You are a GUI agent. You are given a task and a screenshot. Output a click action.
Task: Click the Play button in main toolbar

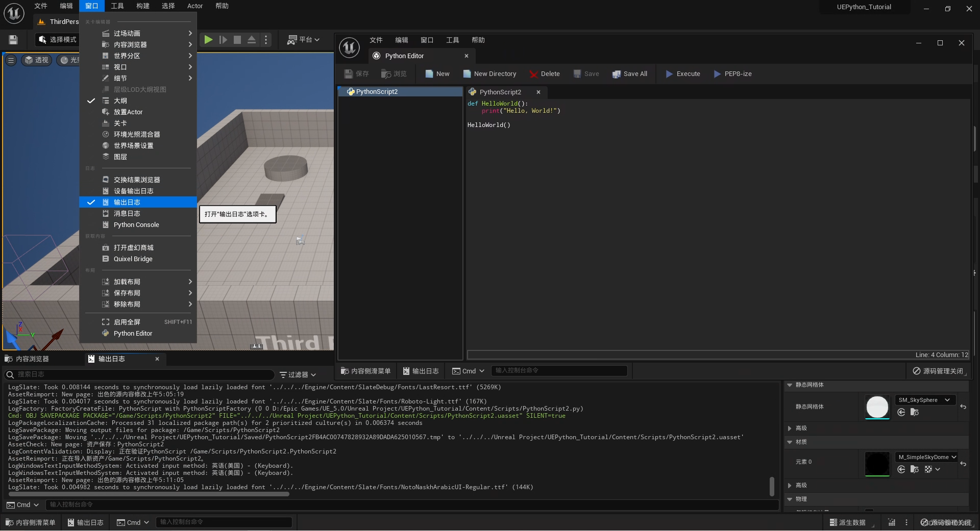pyautogui.click(x=208, y=40)
